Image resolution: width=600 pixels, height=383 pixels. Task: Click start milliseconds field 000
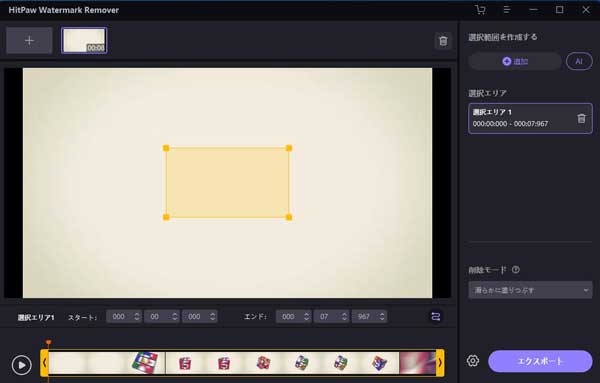click(194, 316)
